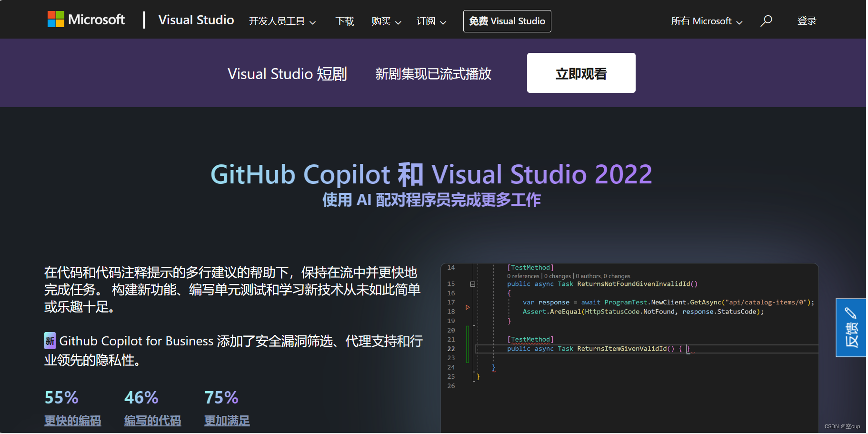The image size is (868, 434).
Task: Open the Visual Studio home link
Action: point(196,20)
